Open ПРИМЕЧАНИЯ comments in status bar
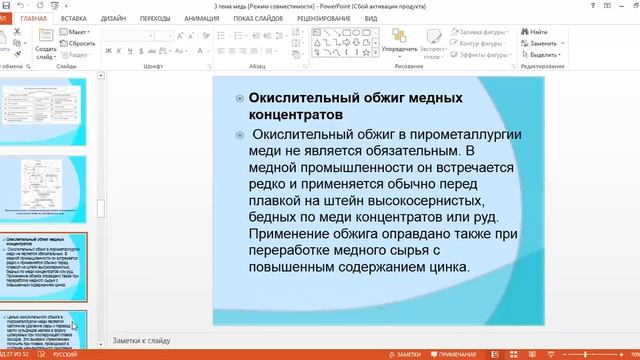 (453, 354)
